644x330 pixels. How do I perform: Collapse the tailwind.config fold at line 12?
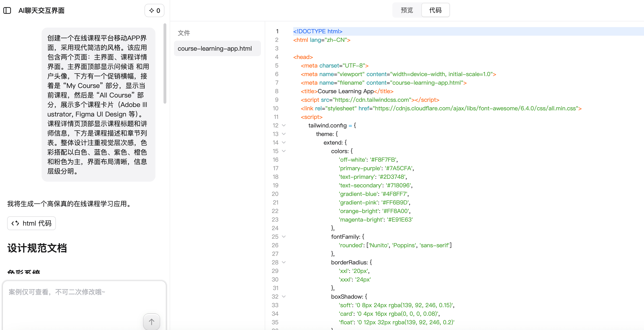(284, 125)
